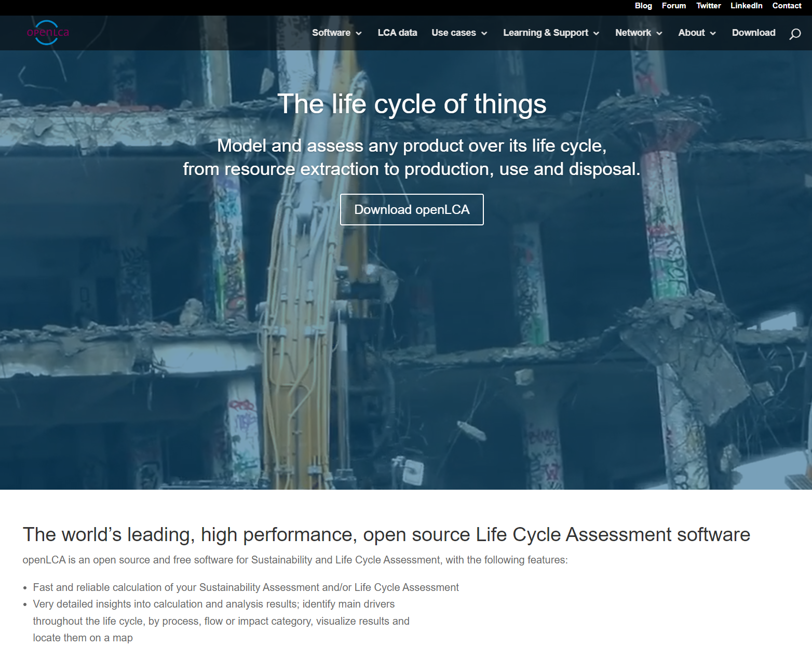Expand the About menu chevron
The height and width of the screenshot is (646, 812).
713,33
